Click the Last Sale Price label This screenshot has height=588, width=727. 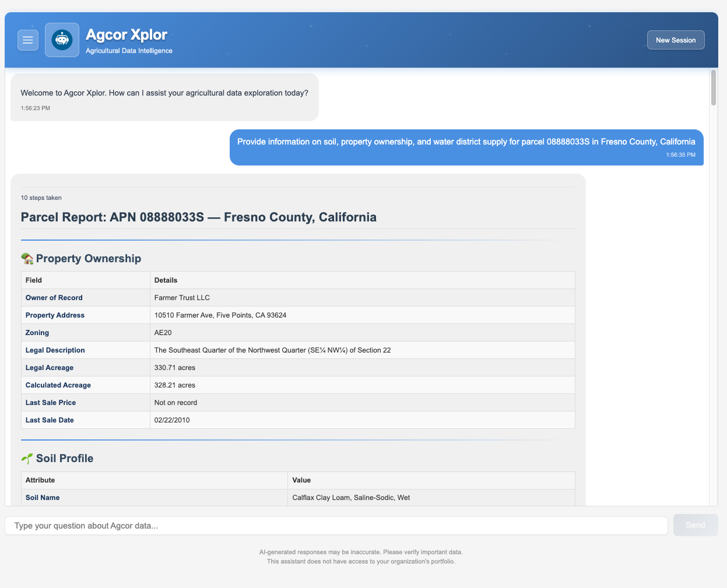click(51, 403)
